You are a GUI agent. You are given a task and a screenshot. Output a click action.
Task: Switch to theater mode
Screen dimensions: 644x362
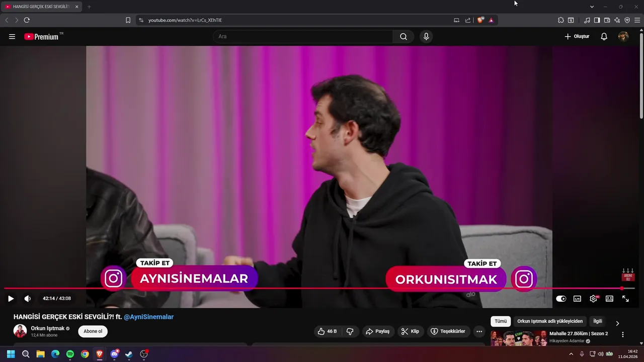tap(609, 299)
